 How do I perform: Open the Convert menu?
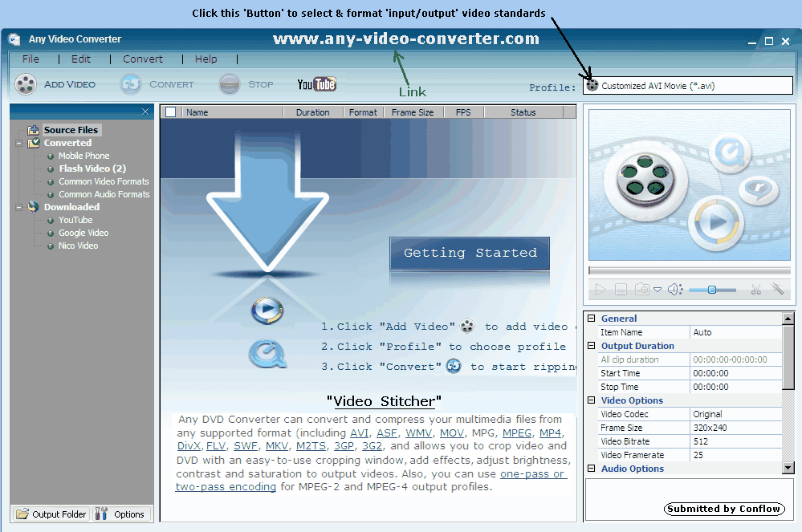143,59
